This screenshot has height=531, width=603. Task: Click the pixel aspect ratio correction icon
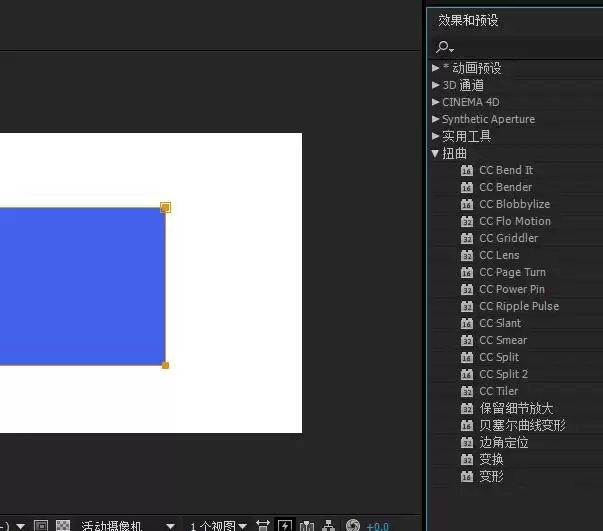pos(263,526)
